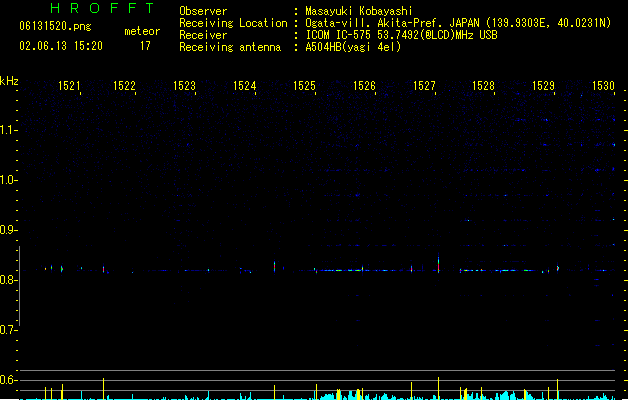
Task: Click the 0.9 frequency axis label
Action: click(x=8, y=230)
